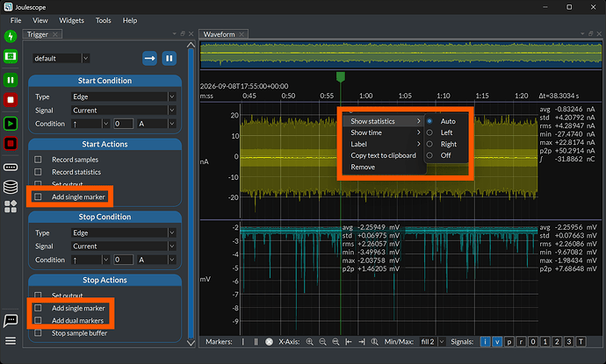Toggle the current signal 'i' button

485,341
